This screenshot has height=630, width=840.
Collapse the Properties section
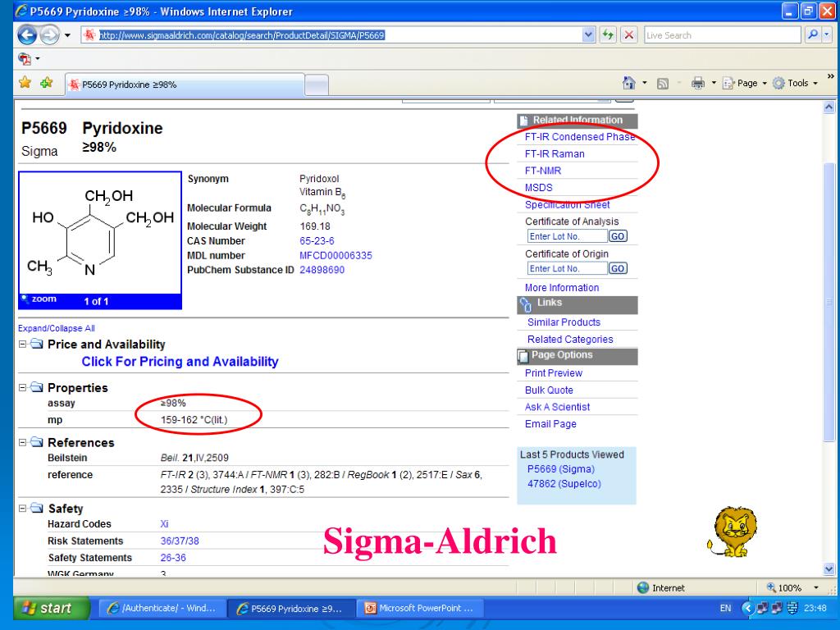[22, 387]
